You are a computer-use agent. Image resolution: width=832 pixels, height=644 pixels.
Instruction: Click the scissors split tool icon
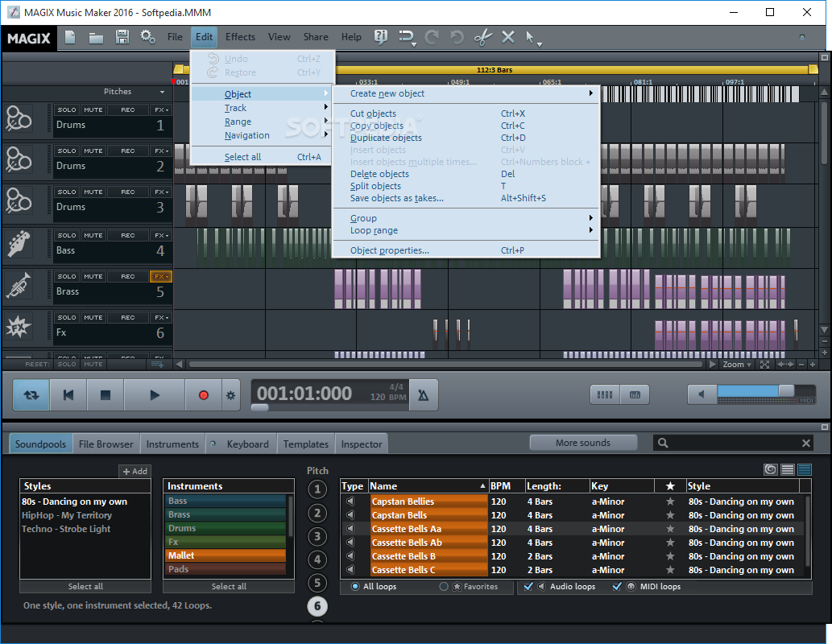pyautogui.click(x=483, y=37)
